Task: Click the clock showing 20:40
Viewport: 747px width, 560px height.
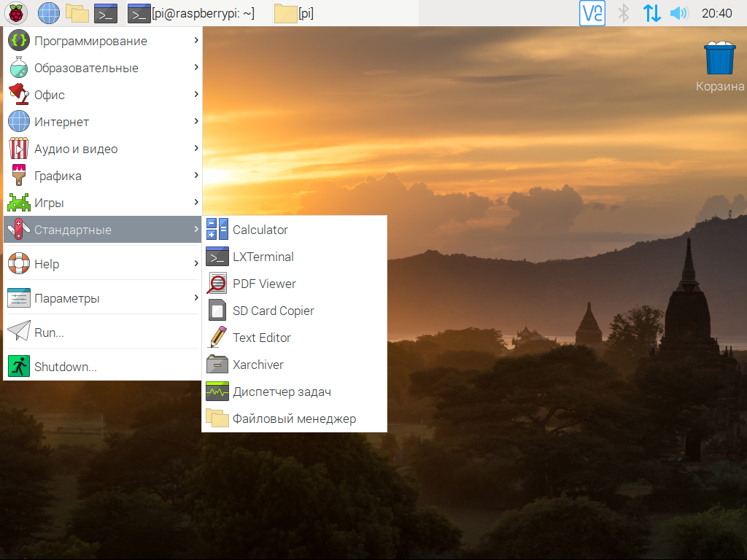Action: click(716, 13)
